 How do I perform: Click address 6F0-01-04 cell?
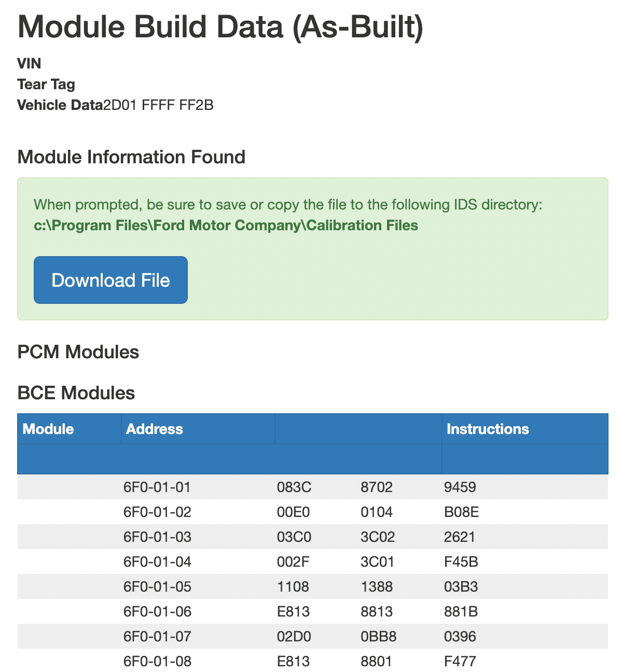[157, 562]
